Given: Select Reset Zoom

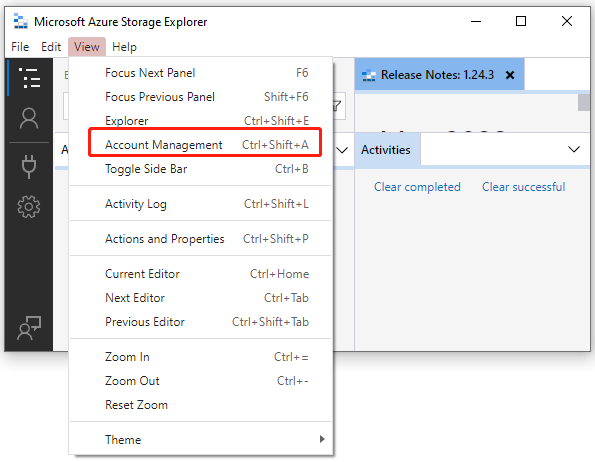Looking at the screenshot, I should pyautogui.click(x=201, y=405).
